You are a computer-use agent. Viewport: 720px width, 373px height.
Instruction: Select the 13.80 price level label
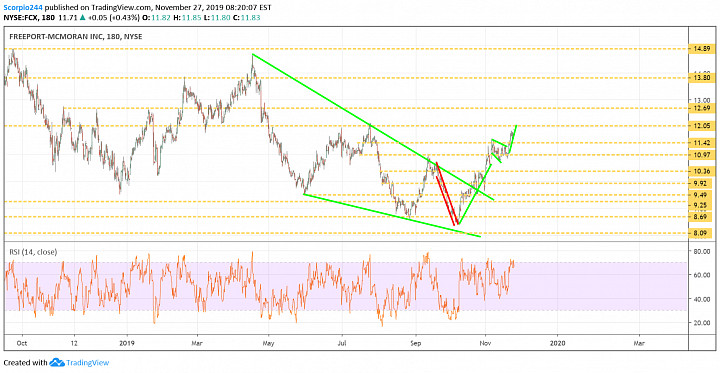pos(703,78)
